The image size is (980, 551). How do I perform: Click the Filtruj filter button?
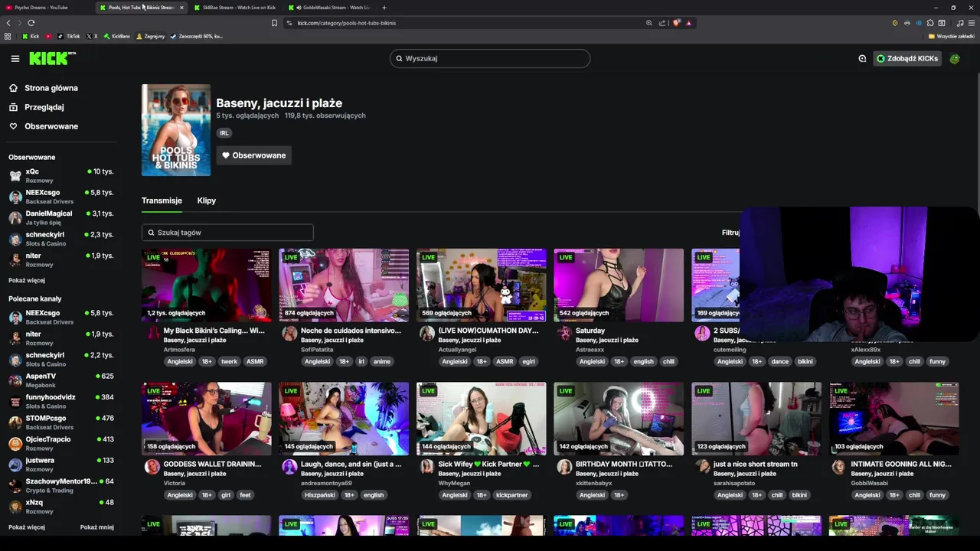tap(730, 233)
